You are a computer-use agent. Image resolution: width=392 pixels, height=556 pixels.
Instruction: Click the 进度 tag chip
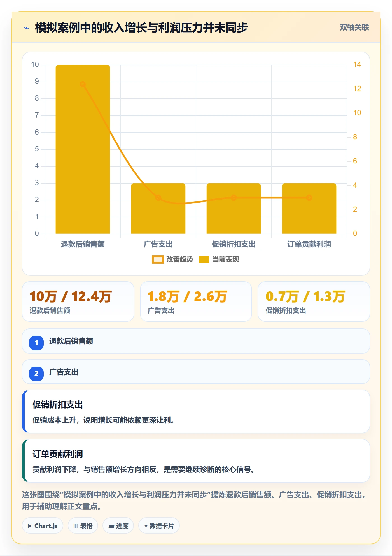(x=118, y=526)
